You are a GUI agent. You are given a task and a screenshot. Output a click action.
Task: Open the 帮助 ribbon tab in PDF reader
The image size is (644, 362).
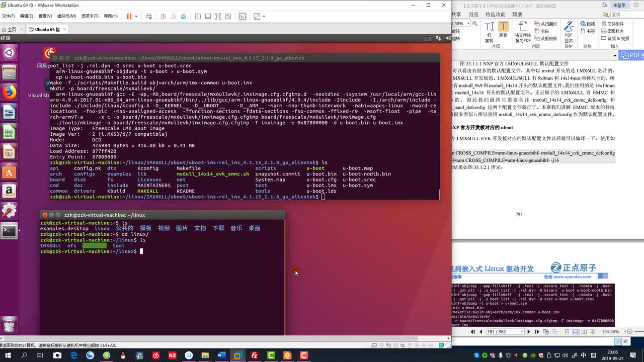pyautogui.click(x=517, y=15)
